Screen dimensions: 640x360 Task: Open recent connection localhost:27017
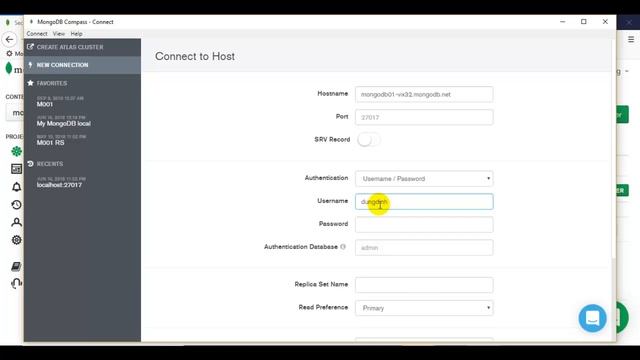pos(59,185)
